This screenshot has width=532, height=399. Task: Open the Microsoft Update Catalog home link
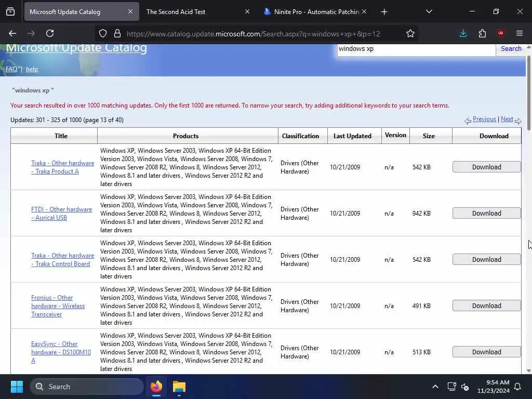click(76, 48)
